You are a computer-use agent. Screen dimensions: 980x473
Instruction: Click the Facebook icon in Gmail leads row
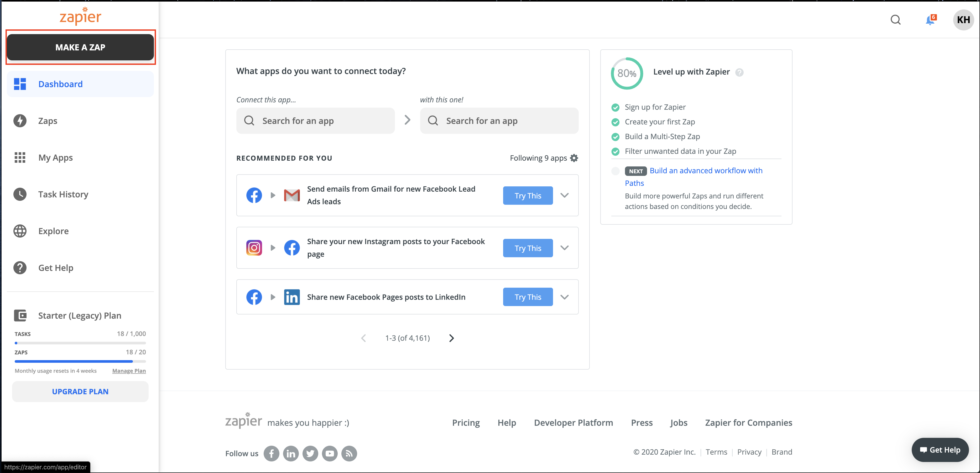pos(254,196)
